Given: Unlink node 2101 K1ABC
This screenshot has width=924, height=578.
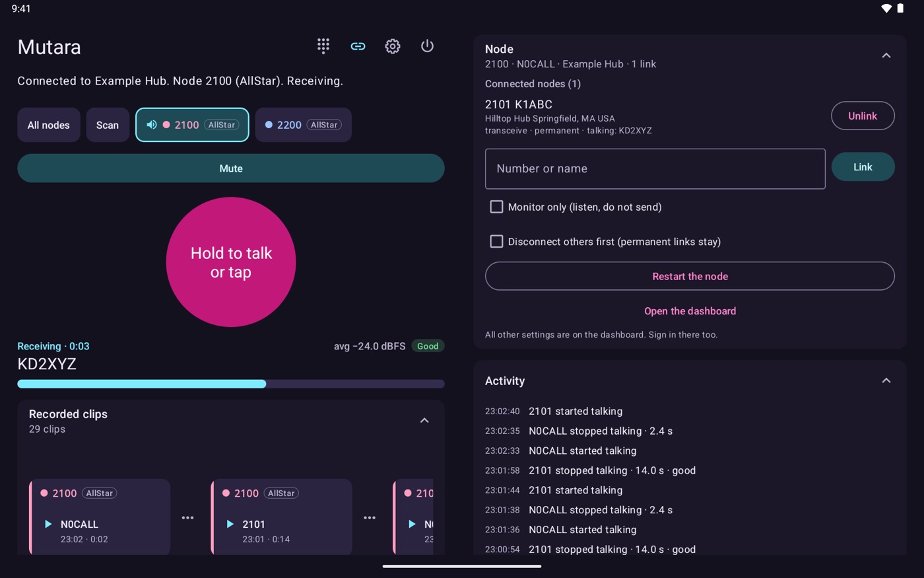Looking at the screenshot, I should 863,116.
